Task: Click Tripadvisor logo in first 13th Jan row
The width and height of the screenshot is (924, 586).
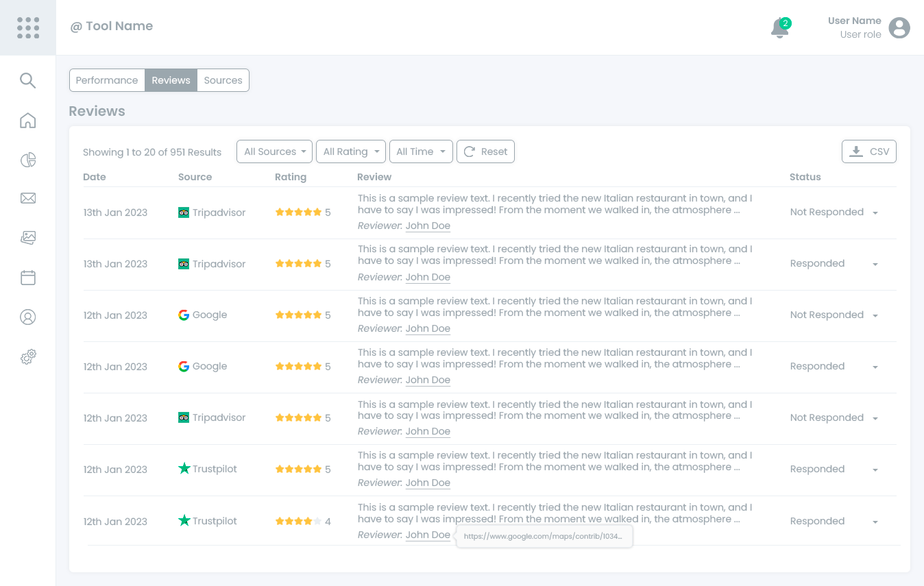Action: 184,212
